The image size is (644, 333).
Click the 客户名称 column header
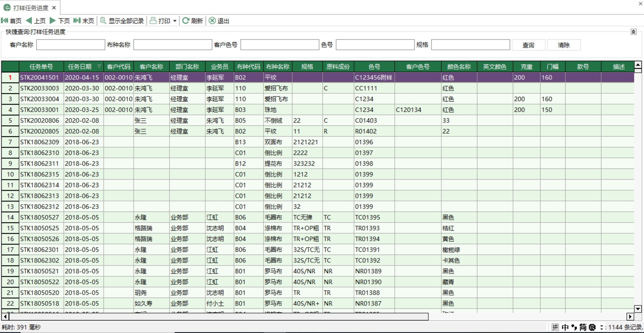click(151, 67)
